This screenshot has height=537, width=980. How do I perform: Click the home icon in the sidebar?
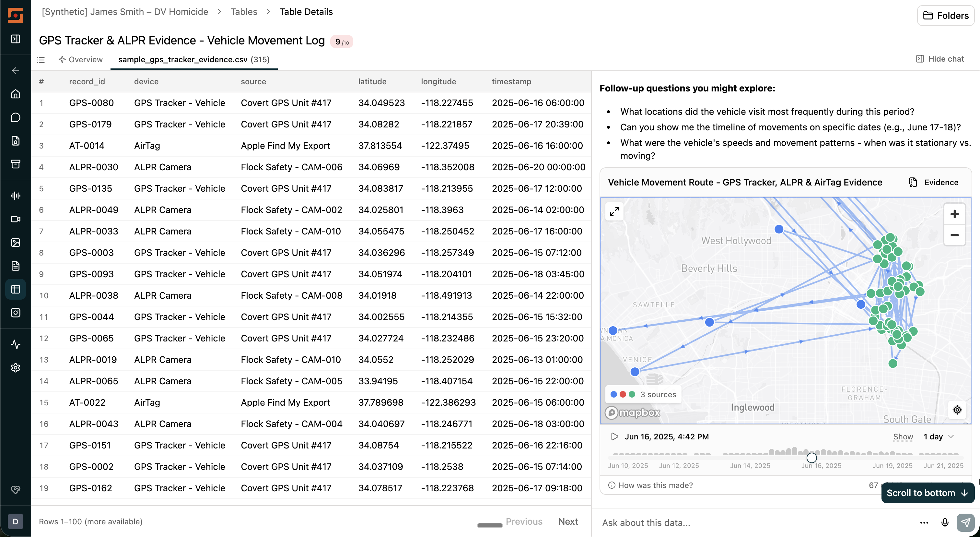(x=15, y=94)
